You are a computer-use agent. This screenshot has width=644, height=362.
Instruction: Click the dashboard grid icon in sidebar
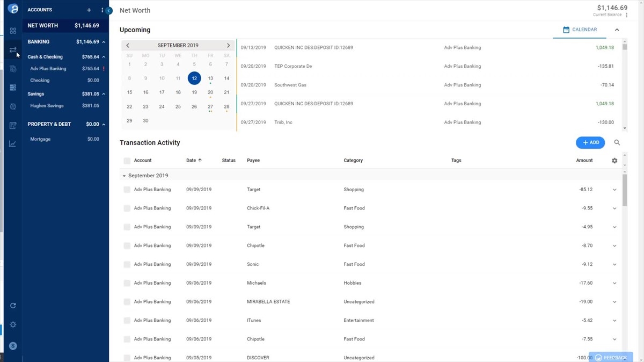coord(13,31)
